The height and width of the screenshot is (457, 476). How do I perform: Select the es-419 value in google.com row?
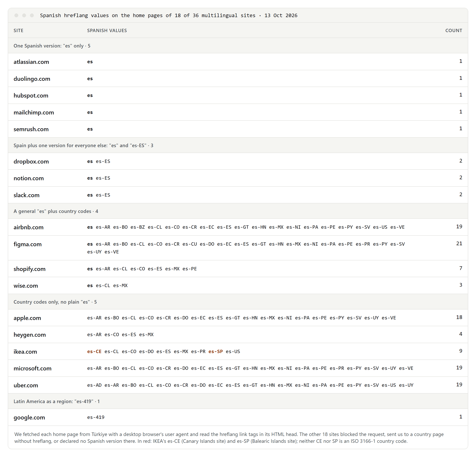96,417
